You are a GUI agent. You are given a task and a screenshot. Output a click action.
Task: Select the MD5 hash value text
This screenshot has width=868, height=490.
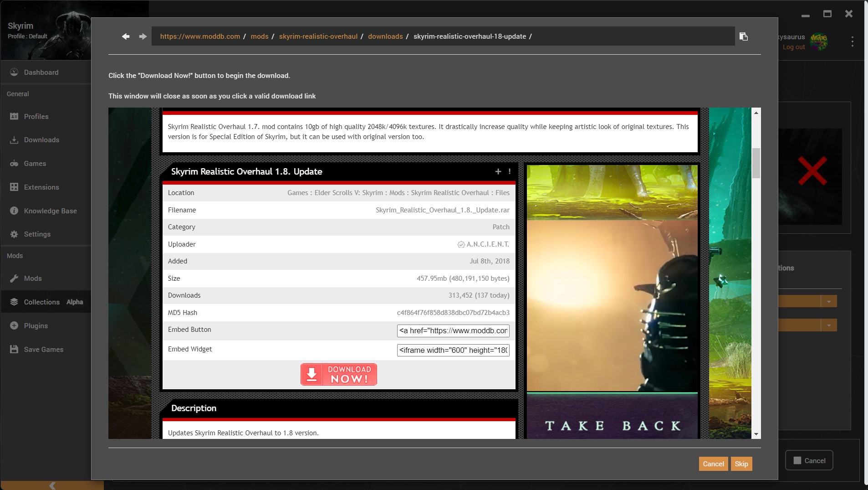coord(453,313)
